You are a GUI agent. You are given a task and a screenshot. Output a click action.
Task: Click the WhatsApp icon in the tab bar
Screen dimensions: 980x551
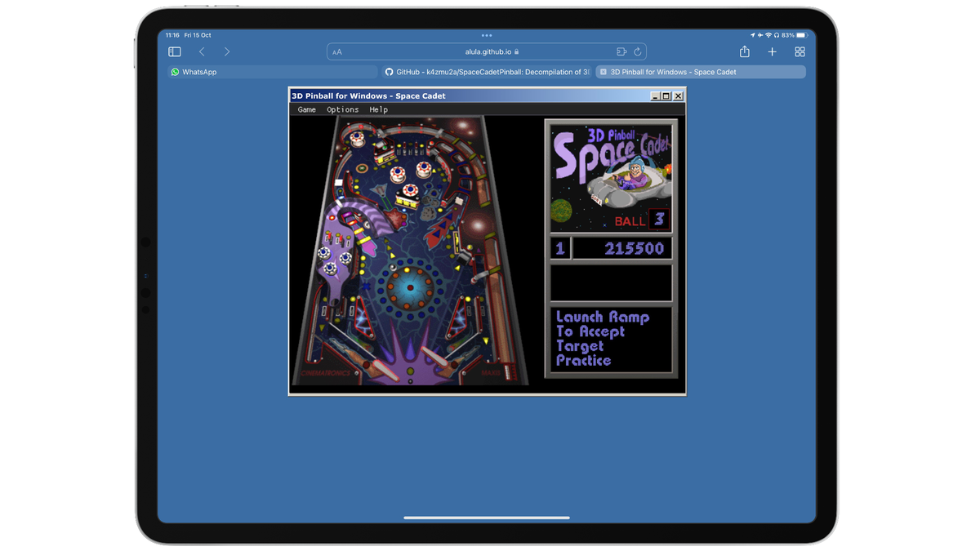(x=175, y=72)
